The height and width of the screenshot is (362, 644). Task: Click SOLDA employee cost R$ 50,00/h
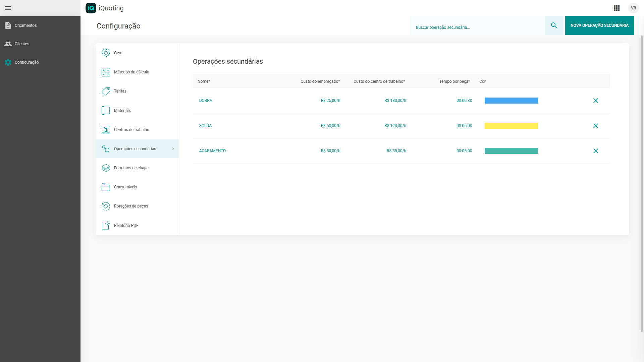tap(330, 126)
